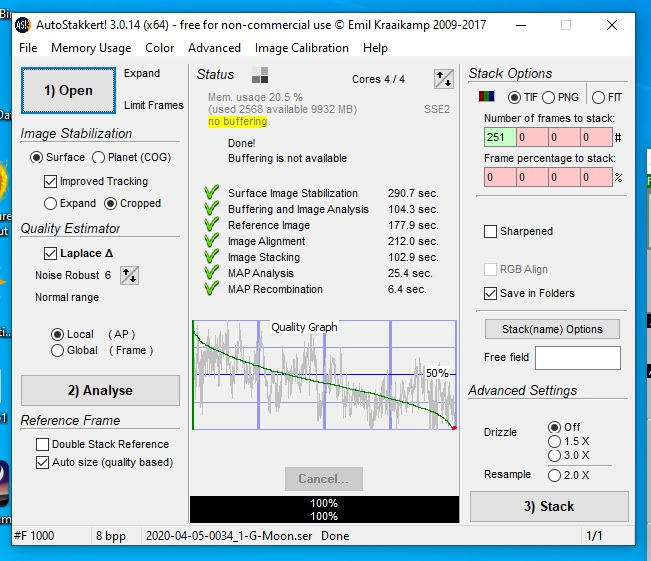Click the Surface Image Stabilization green checkmark
Image resolution: width=651 pixels, height=561 pixels.
coord(211,193)
